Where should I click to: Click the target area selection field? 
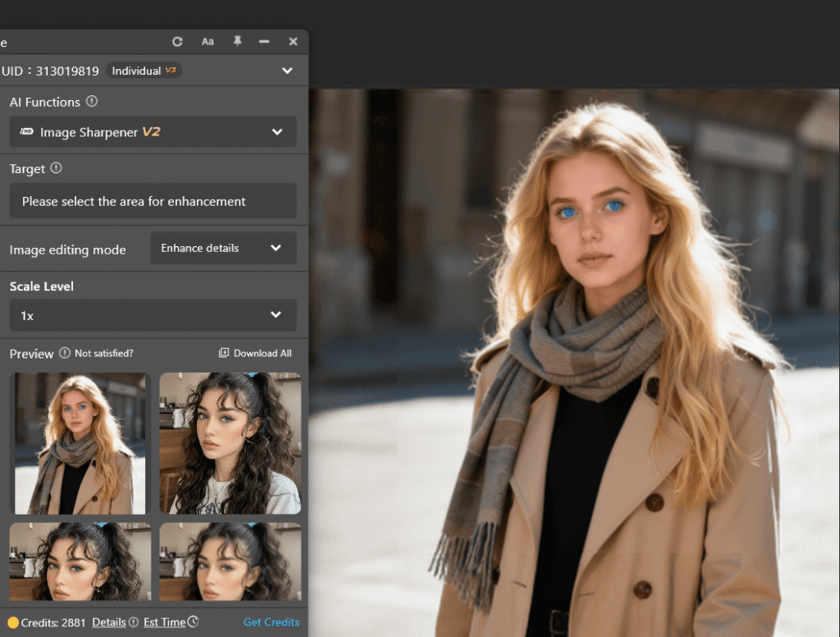pyautogui.click(x=153, y=201)
